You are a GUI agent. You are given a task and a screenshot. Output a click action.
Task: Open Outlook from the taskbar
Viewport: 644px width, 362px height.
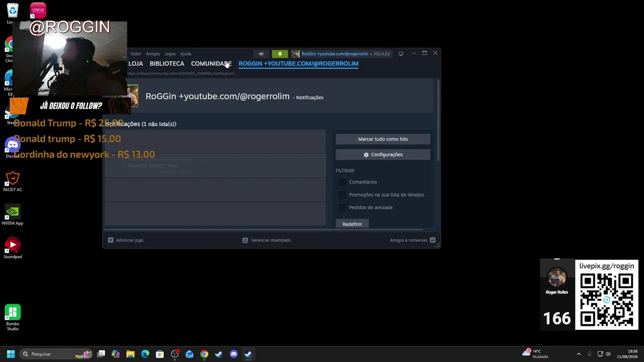coord(189,354)
